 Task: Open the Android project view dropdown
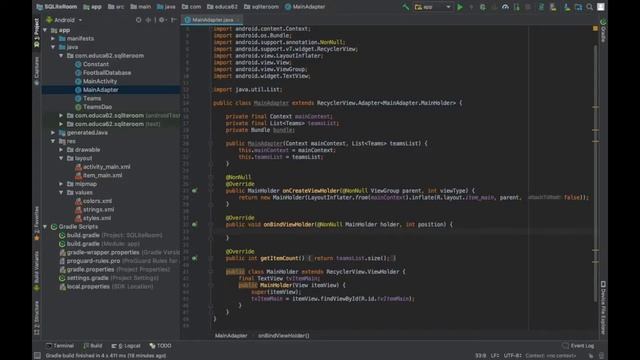(x=64, y=20)
